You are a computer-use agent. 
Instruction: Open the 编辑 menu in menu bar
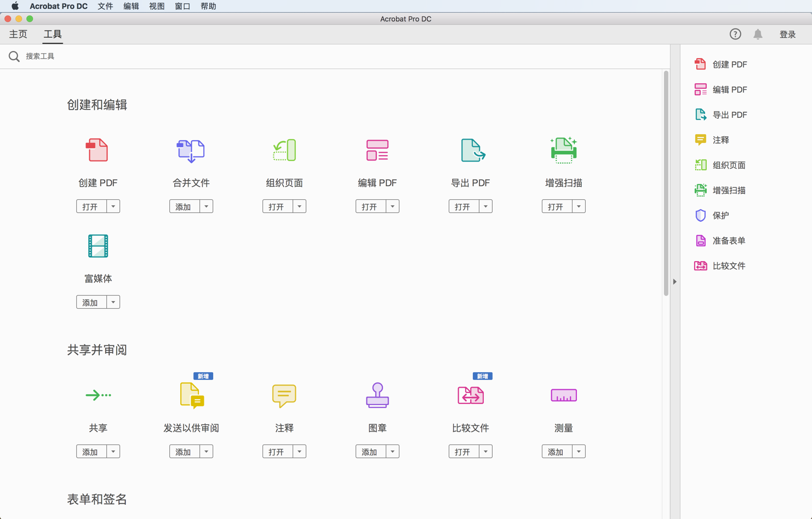click(131, 6)
